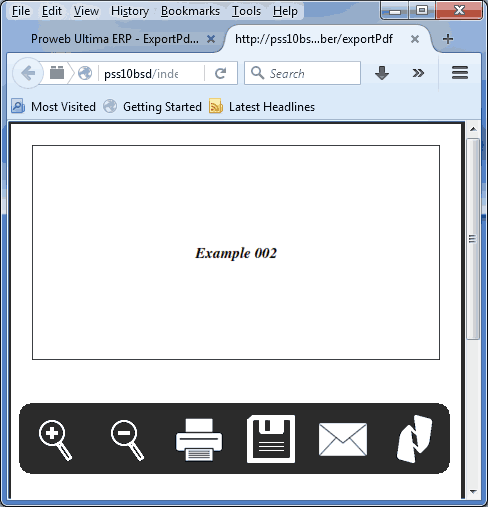Screen dimensions: 488x507
Task: Open the downloads arrow in toolbar
Action: [x=382, y=73]
